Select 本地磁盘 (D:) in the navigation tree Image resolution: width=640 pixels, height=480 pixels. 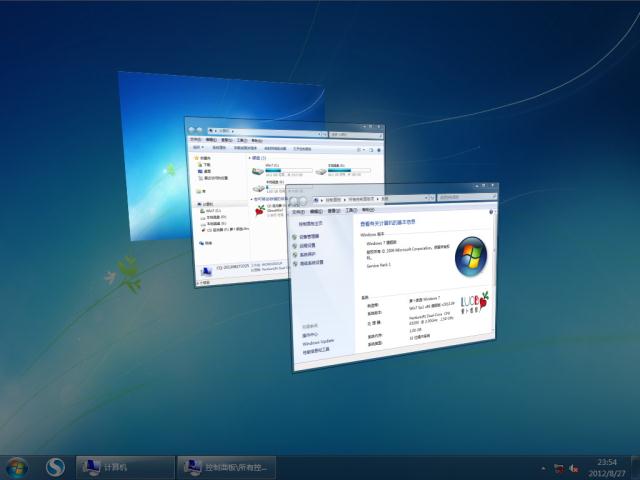click(x=213, y=217)
